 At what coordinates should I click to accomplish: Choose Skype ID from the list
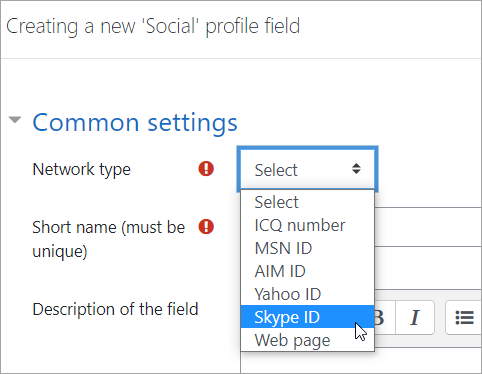tap(307, 317)
